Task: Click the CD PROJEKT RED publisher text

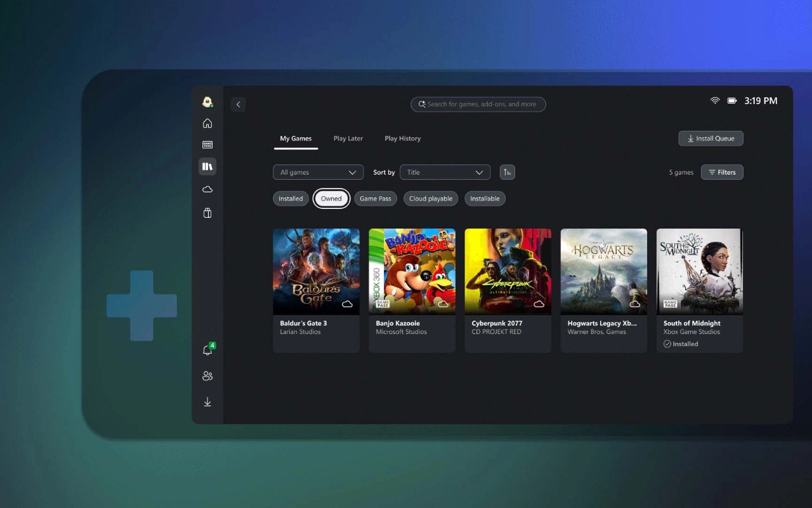Action: (x=498, y=332)
